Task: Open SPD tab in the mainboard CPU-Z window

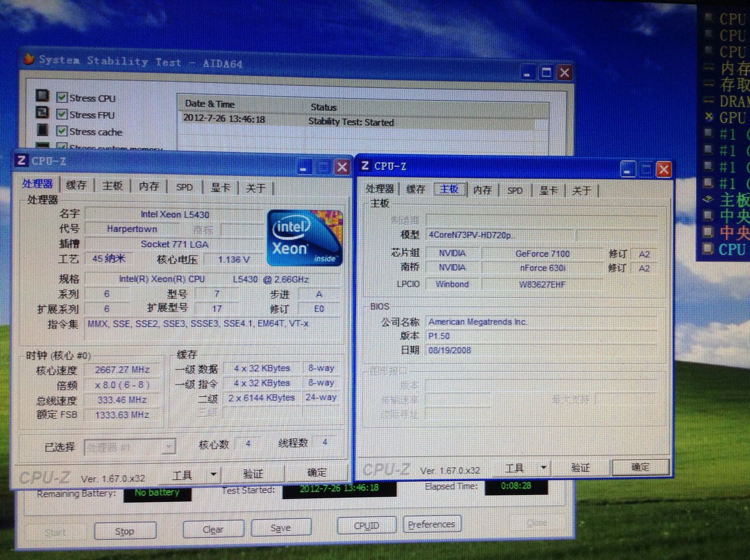Action: (x=515, y=190)
